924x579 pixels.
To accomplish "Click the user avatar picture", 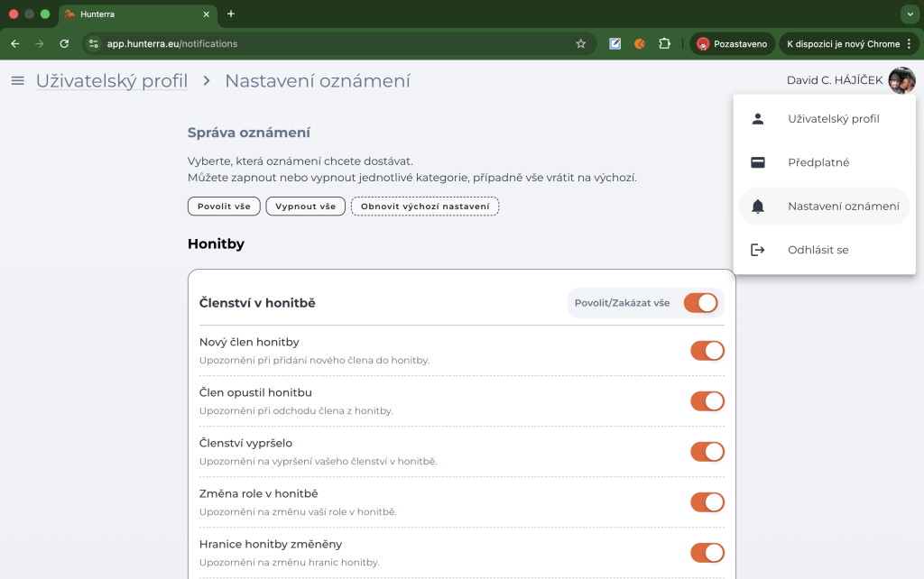I will click(x=901, y=81).
